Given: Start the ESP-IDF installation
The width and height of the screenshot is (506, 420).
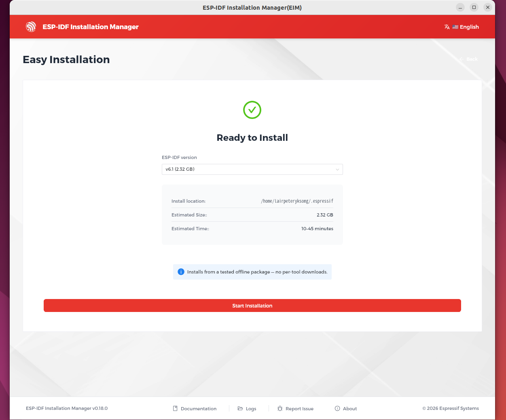Looking at the screenshot, I should click(x=252, y=305).
